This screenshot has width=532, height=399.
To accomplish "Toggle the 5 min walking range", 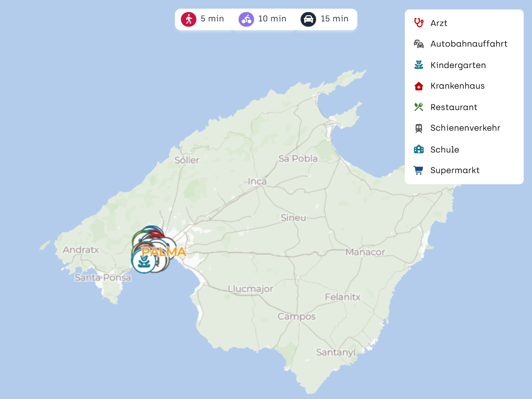I will [x=203, y=19].
